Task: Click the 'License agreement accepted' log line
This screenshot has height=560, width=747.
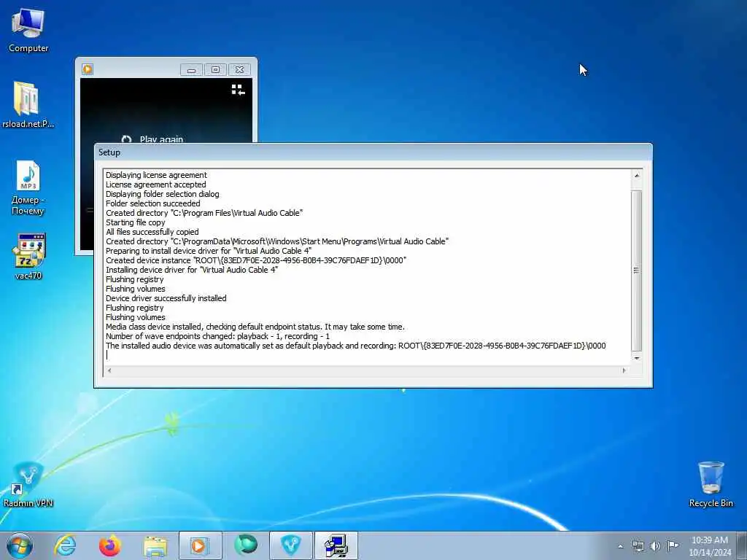Action: pyautogui.click(x=156, y=184)
